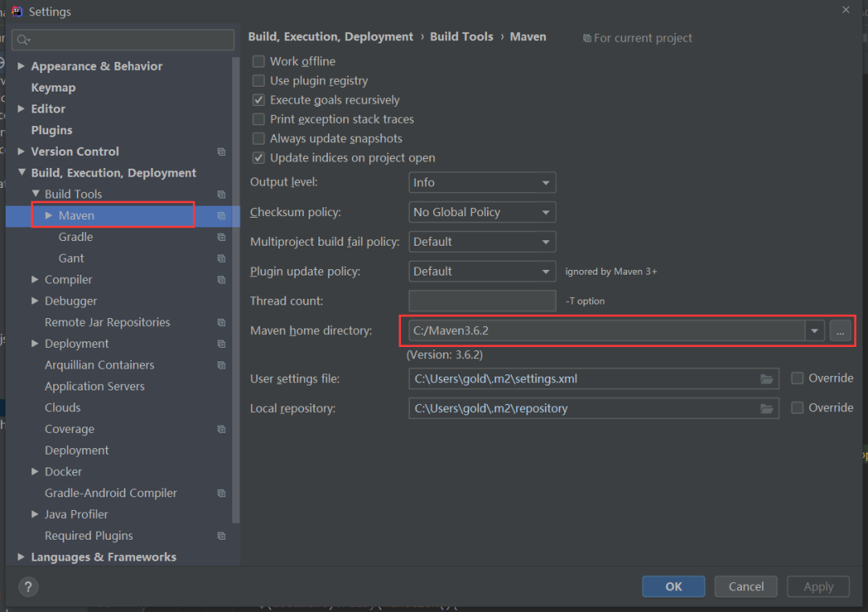Click the OK button

tap(674, 586)
